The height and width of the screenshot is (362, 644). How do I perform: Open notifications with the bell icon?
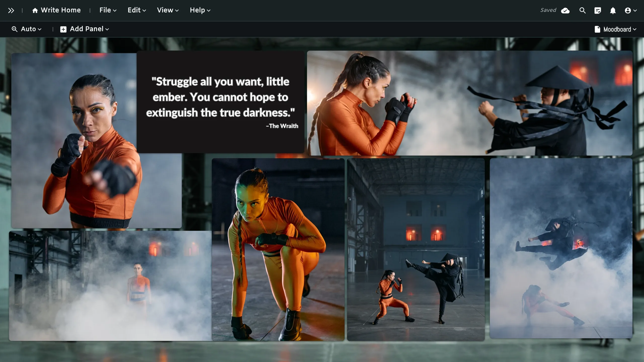click(613, 10)
